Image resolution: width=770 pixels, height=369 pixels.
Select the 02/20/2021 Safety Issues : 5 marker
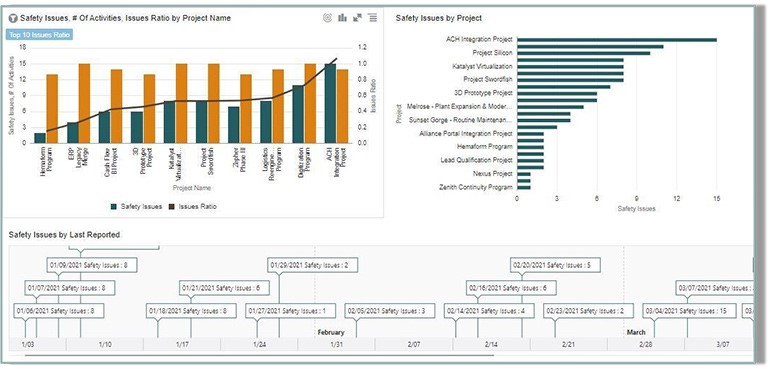point(555,265)
